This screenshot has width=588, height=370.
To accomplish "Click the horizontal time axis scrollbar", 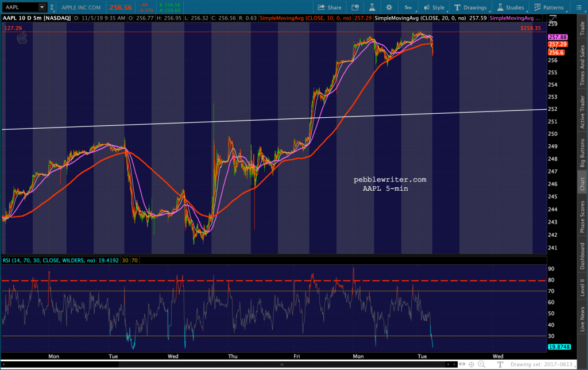I will pyautogui.click(x=281, y=364).
